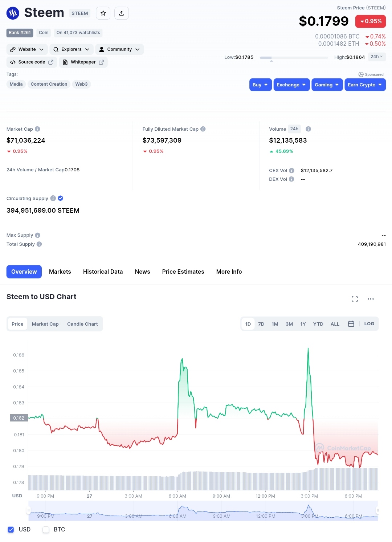Click the low-high price range slider
Screen dimensions: 392x542
[294, 58]
